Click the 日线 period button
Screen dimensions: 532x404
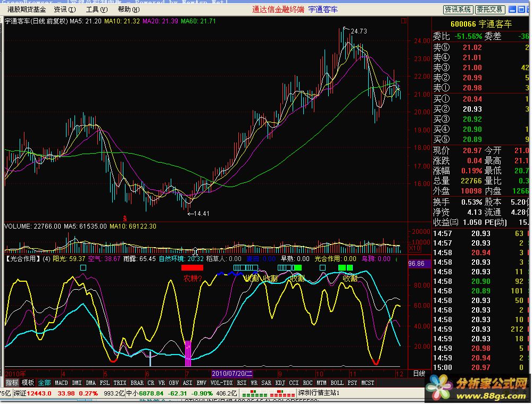pyautogui.click(x=419, y=374)
